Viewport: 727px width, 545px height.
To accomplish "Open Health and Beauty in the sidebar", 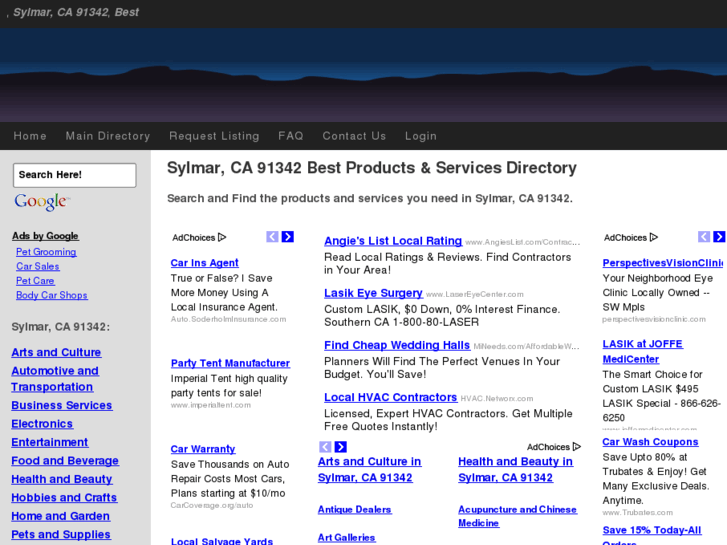I will (62, 480).
